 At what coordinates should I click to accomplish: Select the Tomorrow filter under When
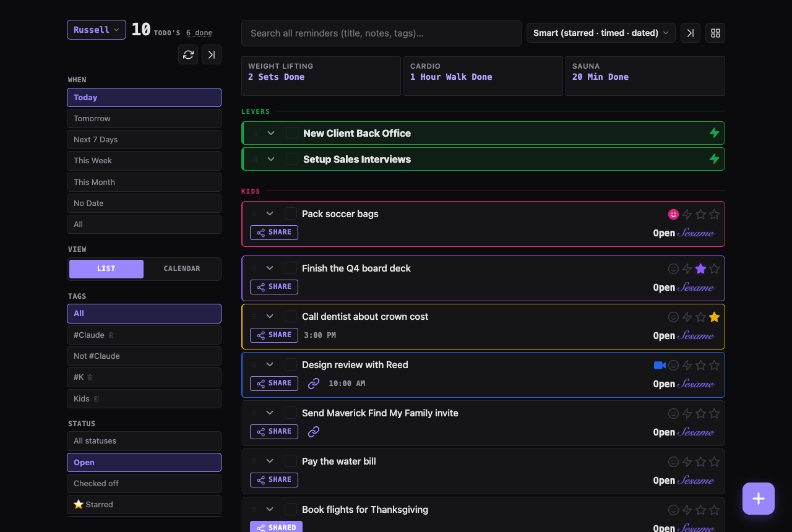[144, 118]
